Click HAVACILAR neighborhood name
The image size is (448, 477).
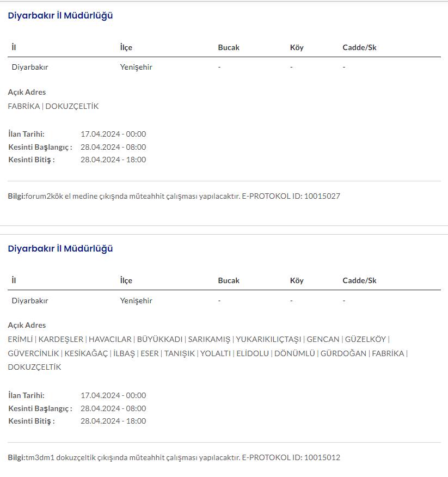click(110, 339)
